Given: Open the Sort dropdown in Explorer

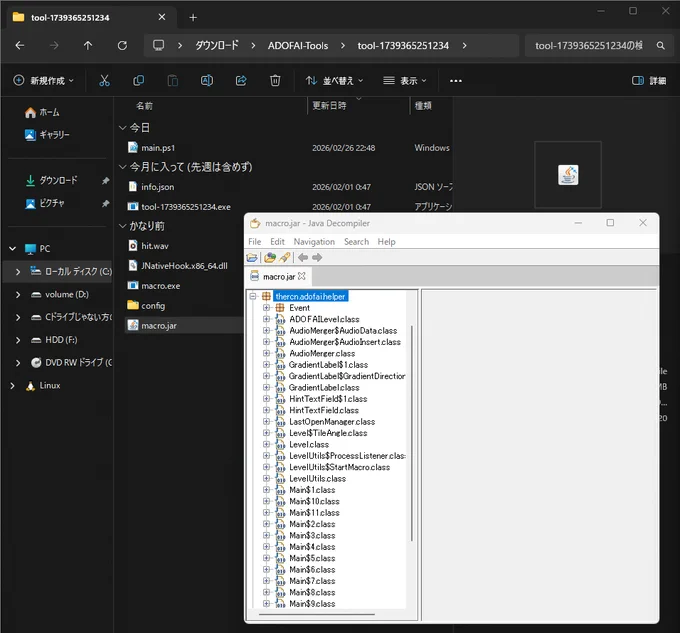Looking at the screenshot, I should pos(334,81).
